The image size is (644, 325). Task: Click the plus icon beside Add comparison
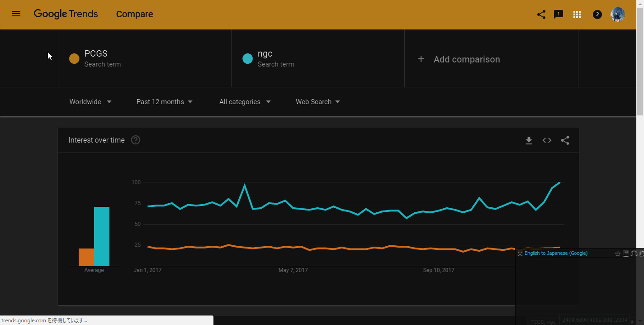[x=421, y=59]
